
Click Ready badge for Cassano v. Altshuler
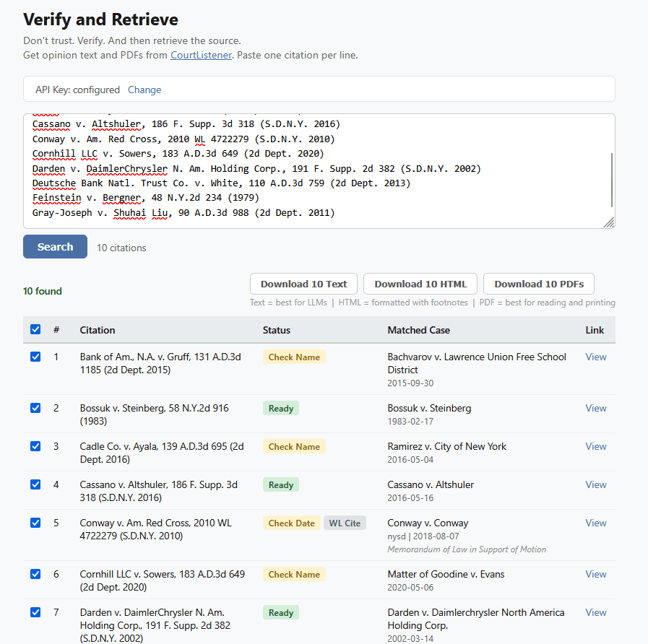tap(281, 484)
